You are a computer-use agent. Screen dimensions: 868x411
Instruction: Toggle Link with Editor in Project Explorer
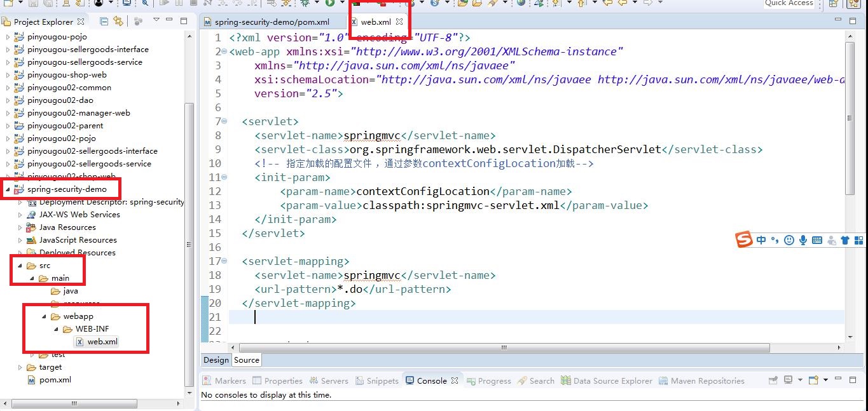[118, 21]
